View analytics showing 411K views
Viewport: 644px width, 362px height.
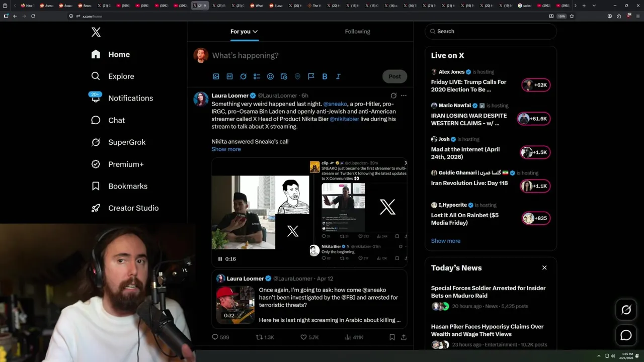click(x=354, y=337)
